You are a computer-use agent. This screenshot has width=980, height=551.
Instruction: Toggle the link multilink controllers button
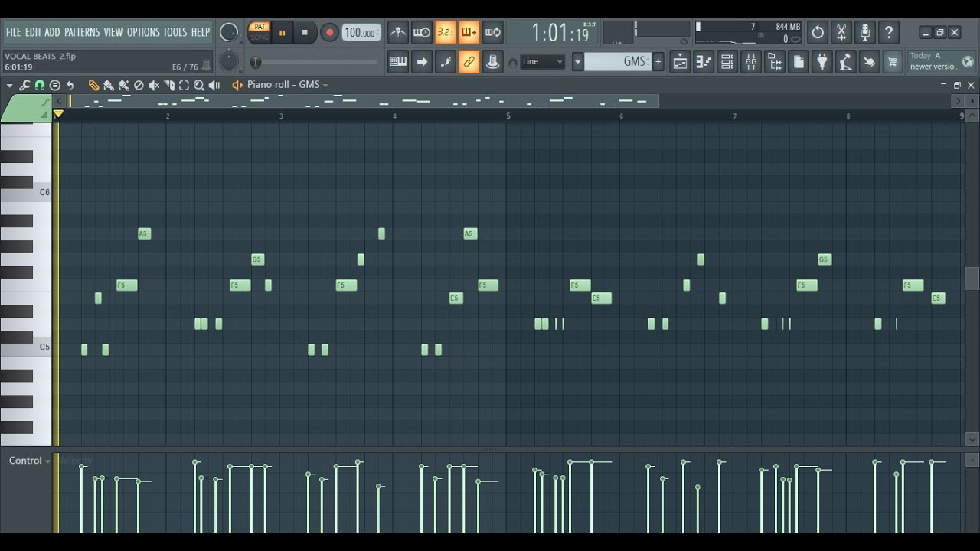tap(469, 62)
